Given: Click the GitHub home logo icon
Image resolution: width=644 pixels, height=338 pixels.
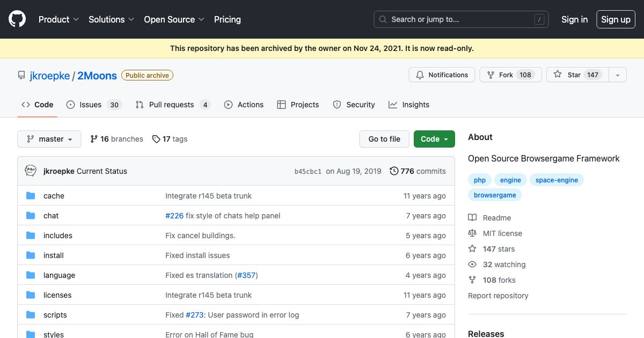Looking at the screenshot, I should 17,19.
